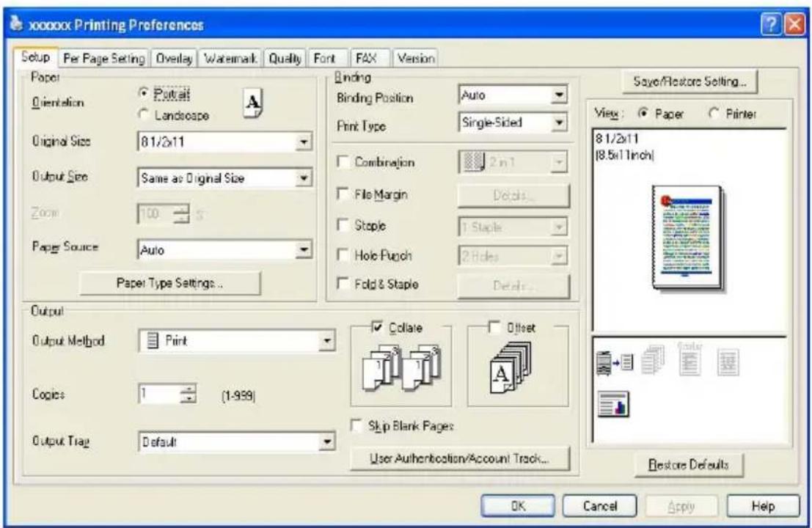The height and width of the screenshot is (528, 812).
Task: Click the portrait page orientation icon
Action: (x=253, y=103)
